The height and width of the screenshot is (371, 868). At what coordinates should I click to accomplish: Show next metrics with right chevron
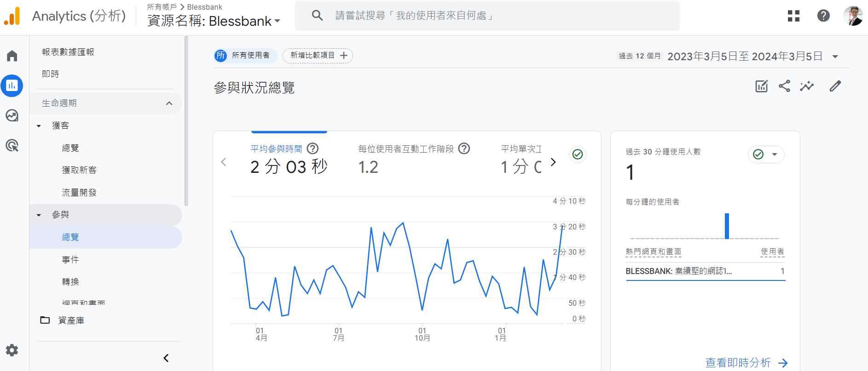[x=553, y=162]
